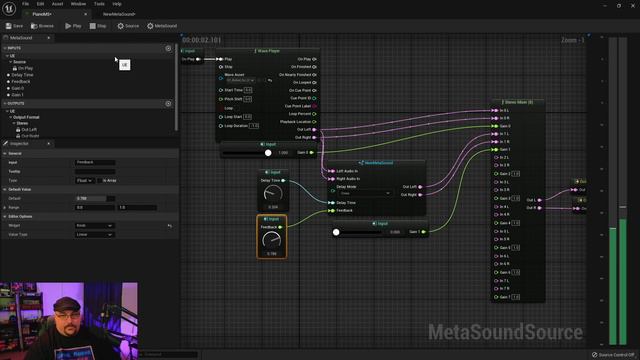Toggle the Is Array checkbox
The height and width of the screenshot is (360, 640).
click(x=100, y=180)
